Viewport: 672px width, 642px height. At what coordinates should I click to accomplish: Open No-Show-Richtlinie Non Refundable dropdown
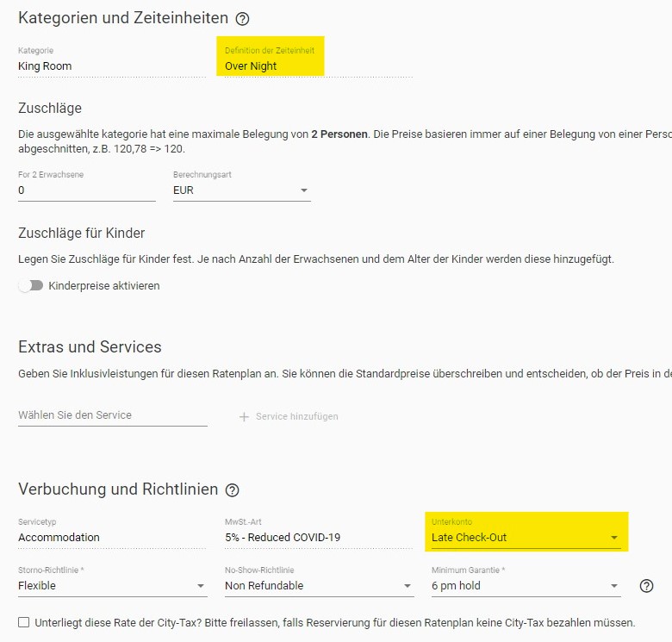[320, 586]
